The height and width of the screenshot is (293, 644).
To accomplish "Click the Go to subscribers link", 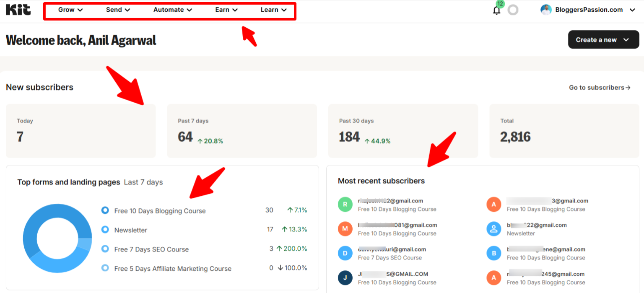I will click(599, 87).
